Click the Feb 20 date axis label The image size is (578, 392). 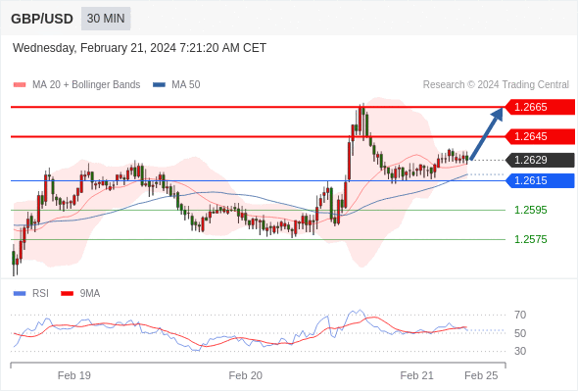pyautogui.click(x=246, y=375)
